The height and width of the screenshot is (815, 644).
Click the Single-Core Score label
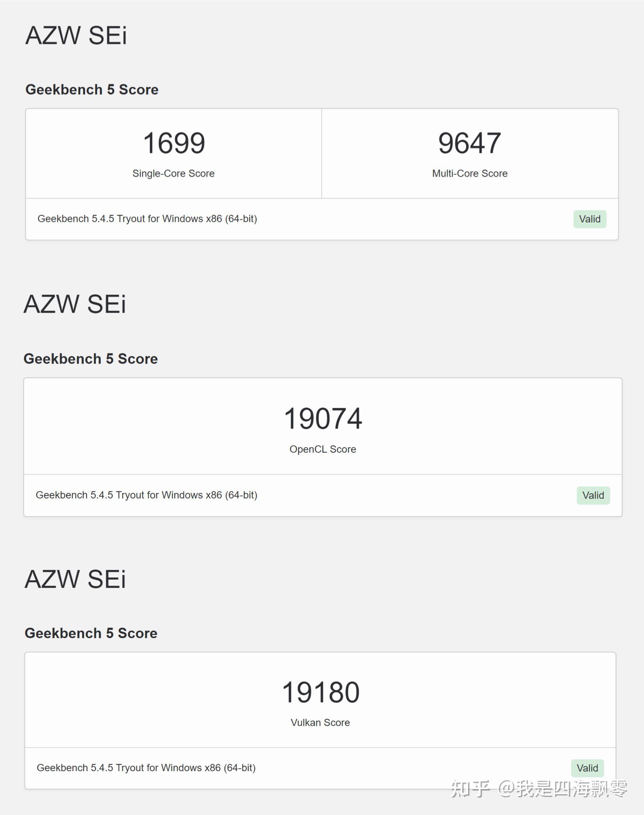[x=173, y=173]
